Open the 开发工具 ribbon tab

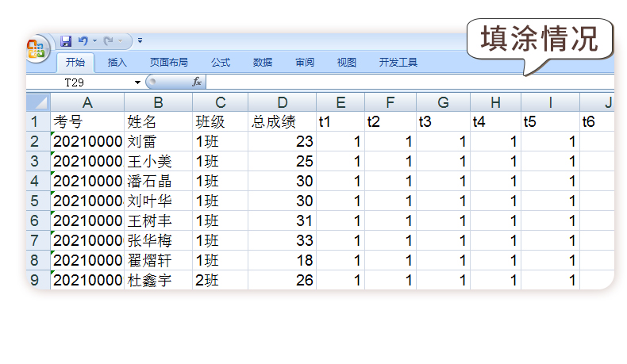pos(398,63)
